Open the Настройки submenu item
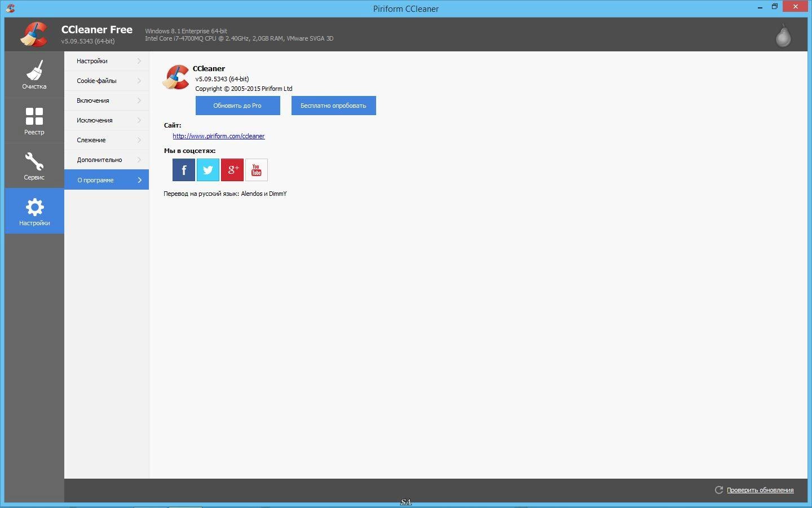Image resolution: width=812 pixels, height=508 pixels. tap(107, 61)
